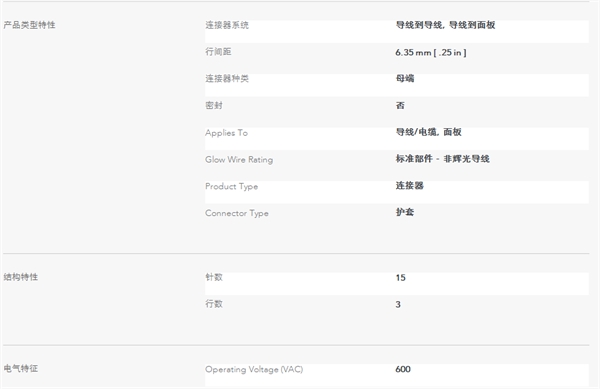Click the Product Type label
Viewport: 600px width, 389px height.
tap(232, 186)
